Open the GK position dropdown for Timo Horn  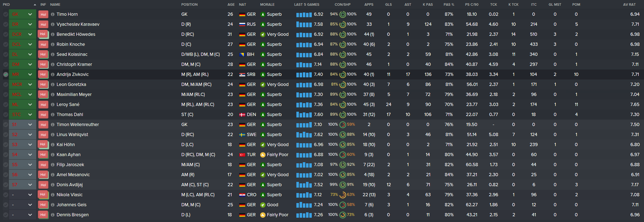click(30, 14)
